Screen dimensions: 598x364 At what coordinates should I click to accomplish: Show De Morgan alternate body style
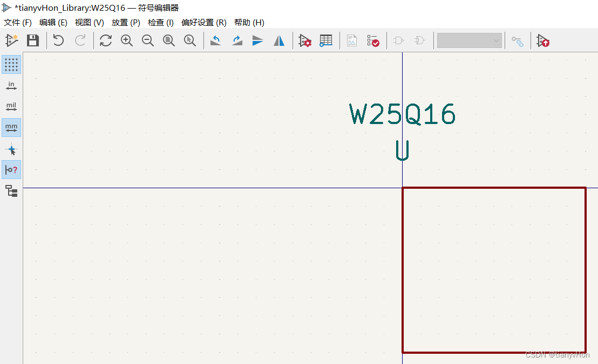click(419, 40)
